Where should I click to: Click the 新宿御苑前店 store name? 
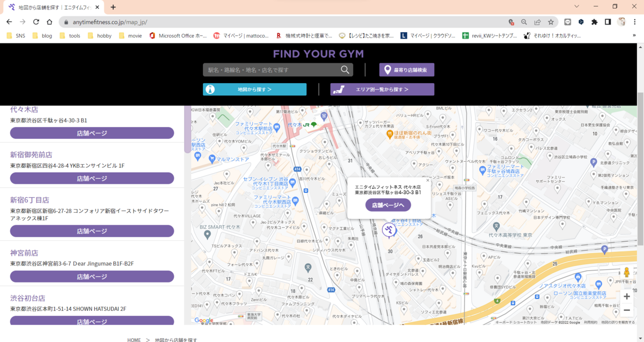pos(31,154)
